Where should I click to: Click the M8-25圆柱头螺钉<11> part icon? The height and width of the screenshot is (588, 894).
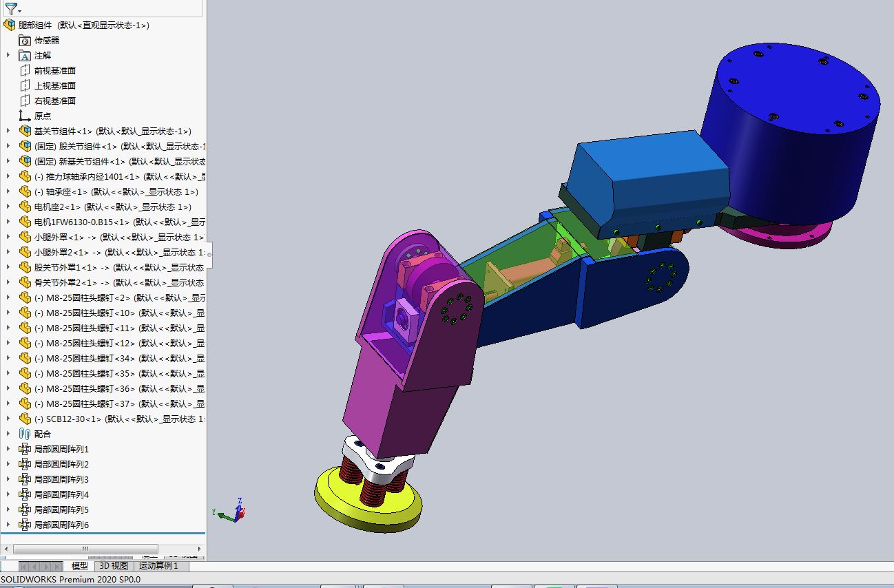[x=25, y=328]
